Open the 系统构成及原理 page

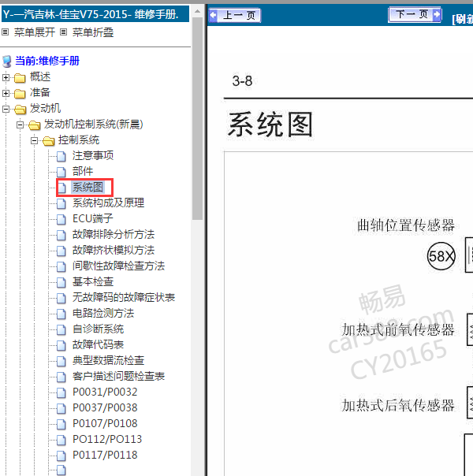108,203
